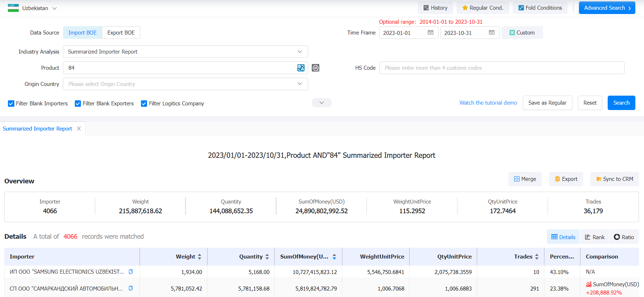
Task: Open end date calendar icon
Action: [x=492, y=32]
